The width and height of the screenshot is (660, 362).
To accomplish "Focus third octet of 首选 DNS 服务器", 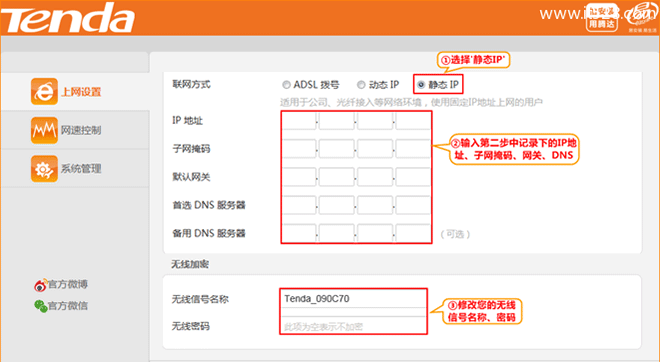I will 375,205.
